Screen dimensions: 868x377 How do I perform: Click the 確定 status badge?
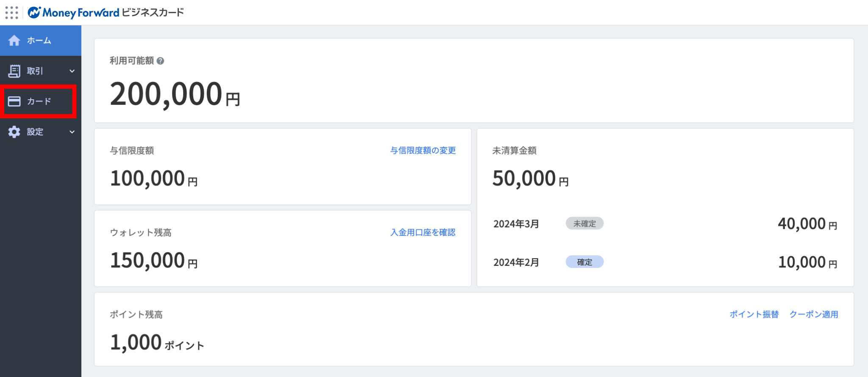pos(584,262)
